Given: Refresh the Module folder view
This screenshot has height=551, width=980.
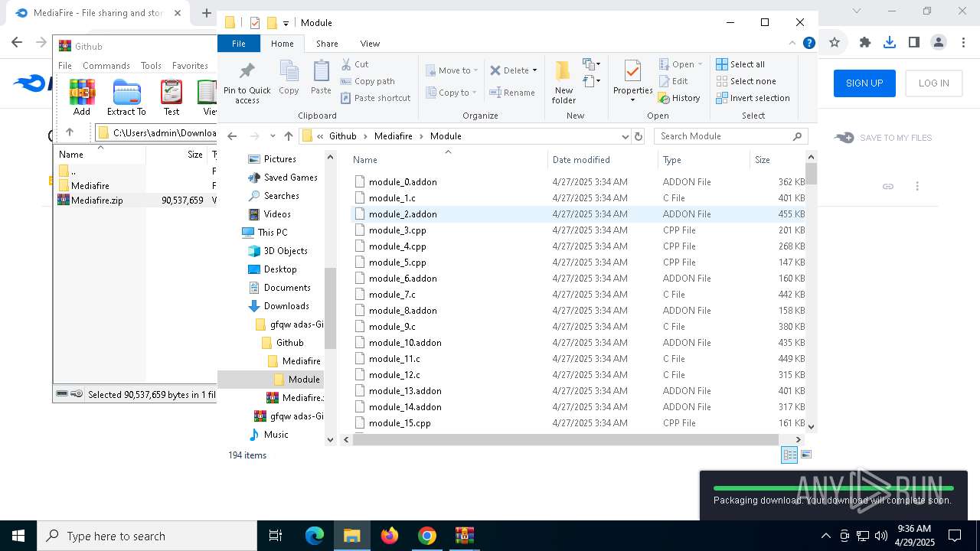Looking at the screenshot, I should [639, 136].
